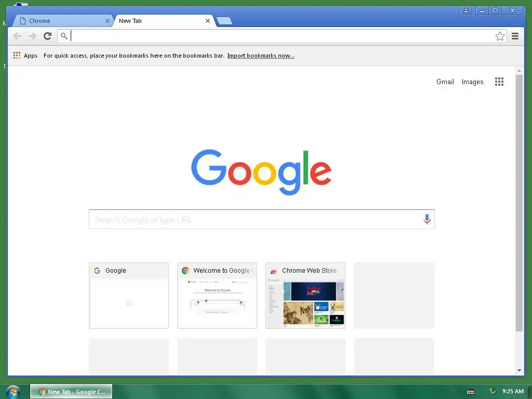Minimize the Chrome window
This screenshot has width=532, height=399.
[x=482, y=10]
